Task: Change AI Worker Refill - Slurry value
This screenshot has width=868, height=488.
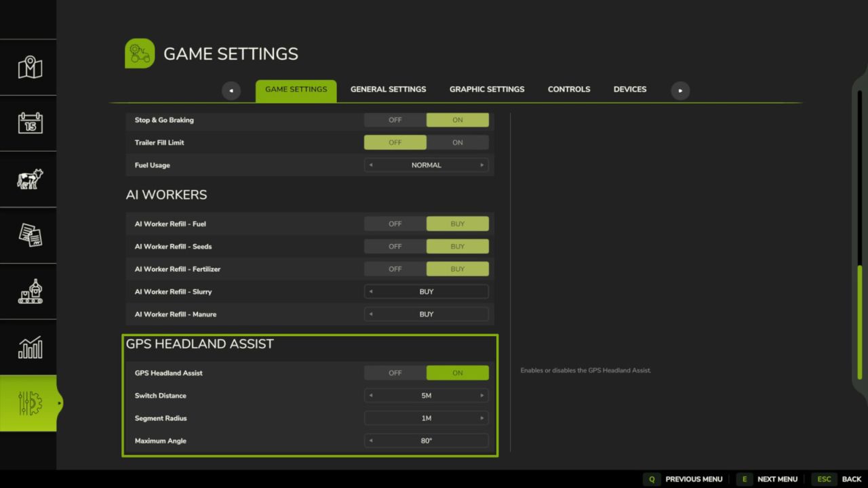Action: pyautogui.click(x=426, y=291)
